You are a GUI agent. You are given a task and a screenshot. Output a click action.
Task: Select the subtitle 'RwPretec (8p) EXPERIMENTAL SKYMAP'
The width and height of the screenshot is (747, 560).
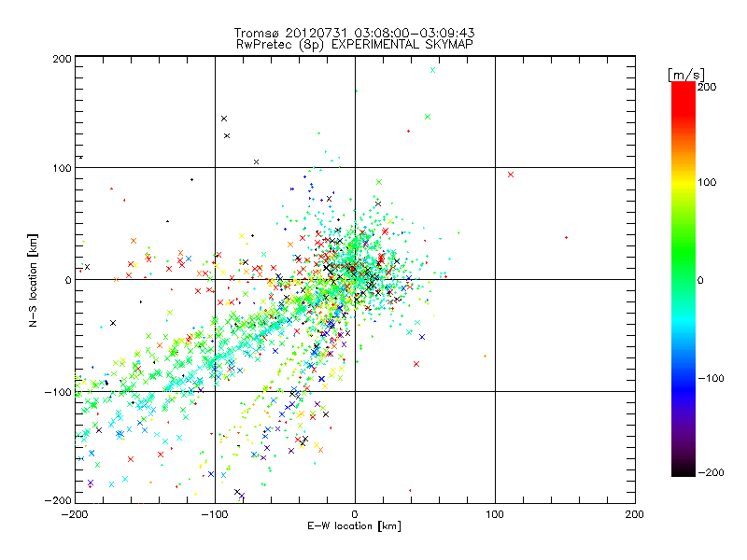(x=354, y=45)
